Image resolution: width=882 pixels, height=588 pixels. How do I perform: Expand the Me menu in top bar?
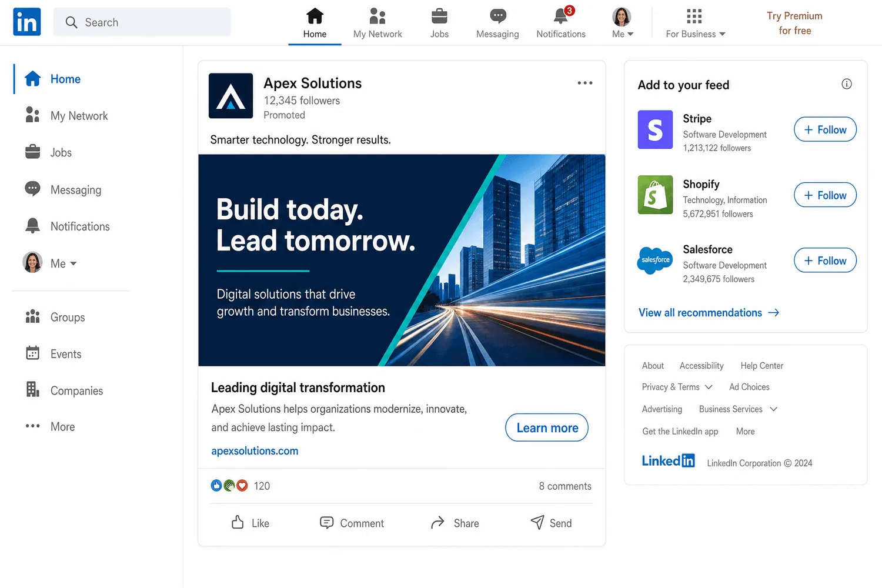tap(622, 24)
